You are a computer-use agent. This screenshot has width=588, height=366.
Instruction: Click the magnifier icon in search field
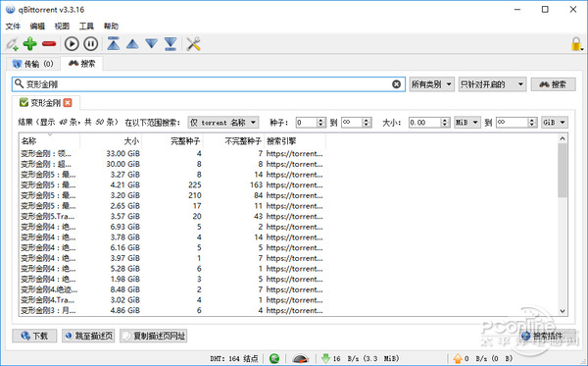tap(19, 83)
